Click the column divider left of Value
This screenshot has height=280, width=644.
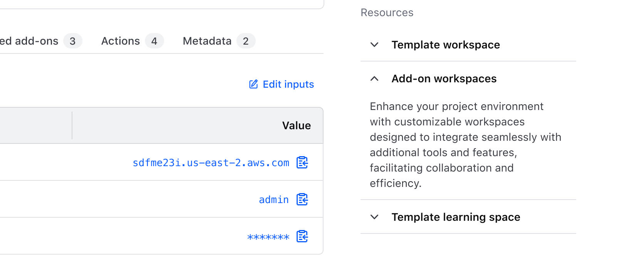[72, 125]
